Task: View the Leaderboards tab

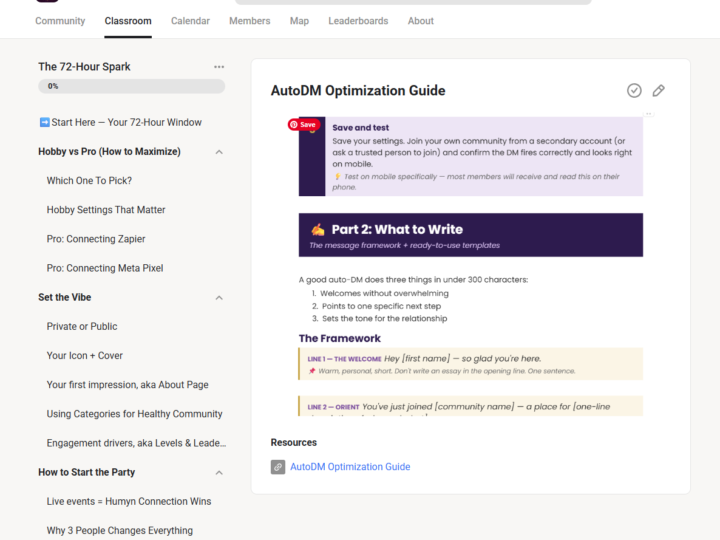Action: (358, 21)
